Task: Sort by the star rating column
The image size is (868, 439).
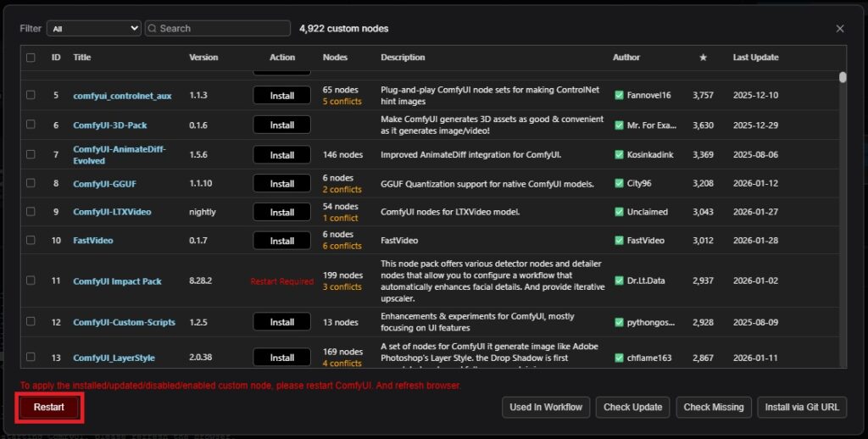Action: coord(703,58)
